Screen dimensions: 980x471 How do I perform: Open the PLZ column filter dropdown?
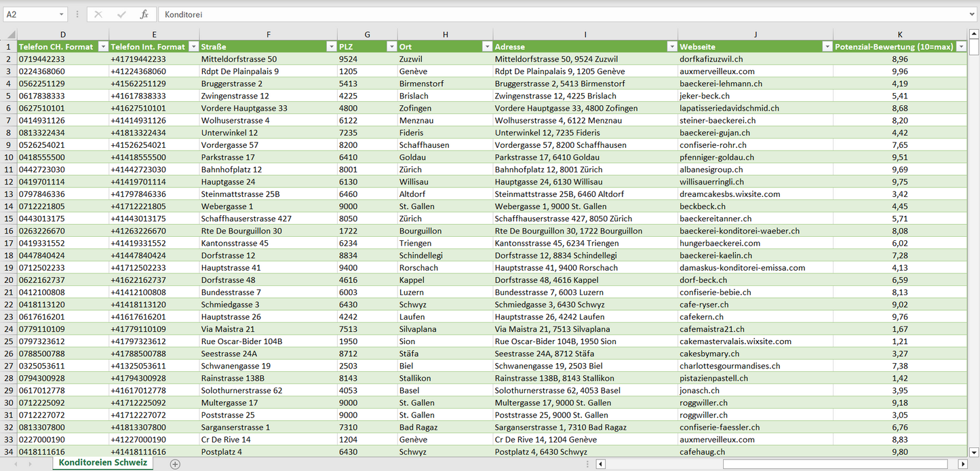[x=391, y=47]
